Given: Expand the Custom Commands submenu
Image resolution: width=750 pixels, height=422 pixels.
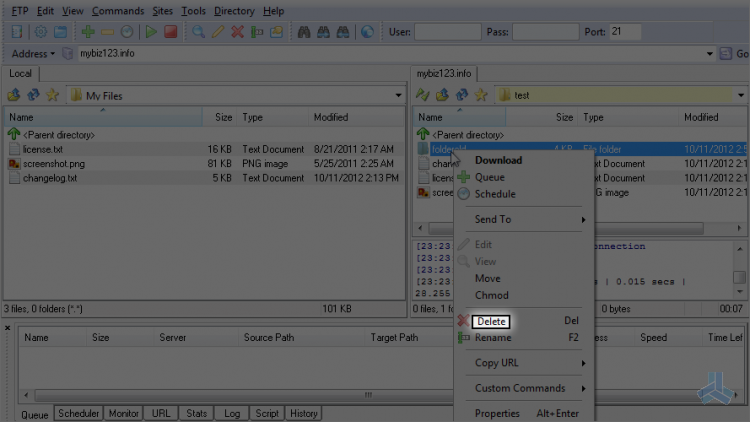Looking at the screenshot, I should (x=583, y=389).
